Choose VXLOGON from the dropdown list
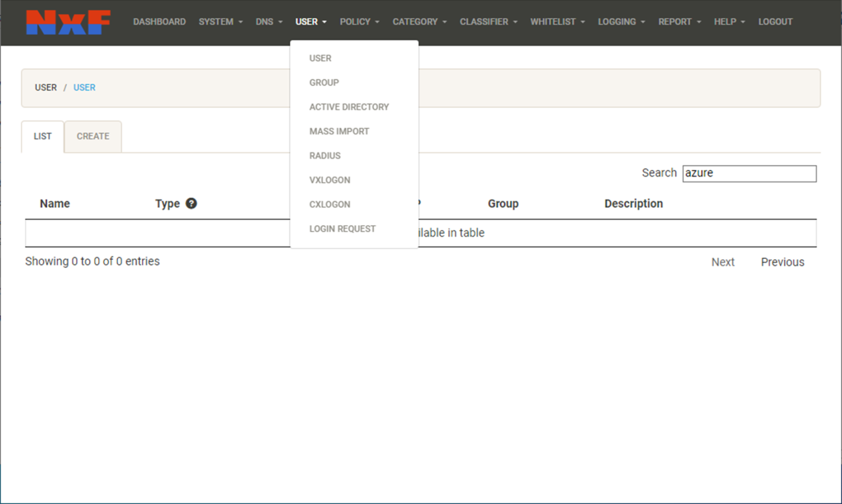The width and height of the screenshot is (842, 504). (330, 180)
